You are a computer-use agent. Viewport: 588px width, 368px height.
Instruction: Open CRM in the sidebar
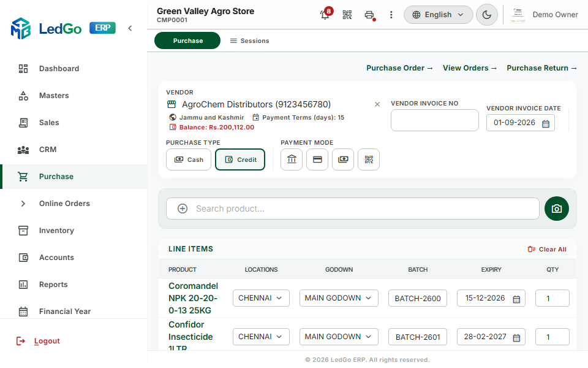73,150
